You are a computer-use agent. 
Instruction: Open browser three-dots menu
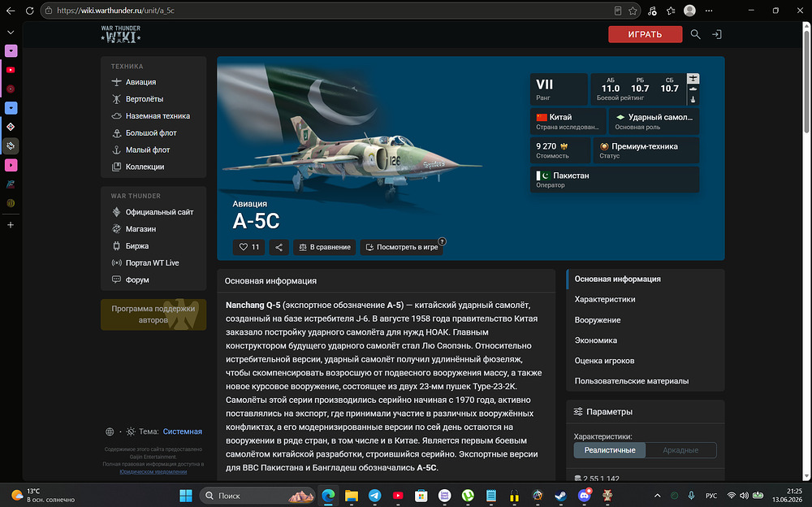pyautogui.click(x=709, y=11)
